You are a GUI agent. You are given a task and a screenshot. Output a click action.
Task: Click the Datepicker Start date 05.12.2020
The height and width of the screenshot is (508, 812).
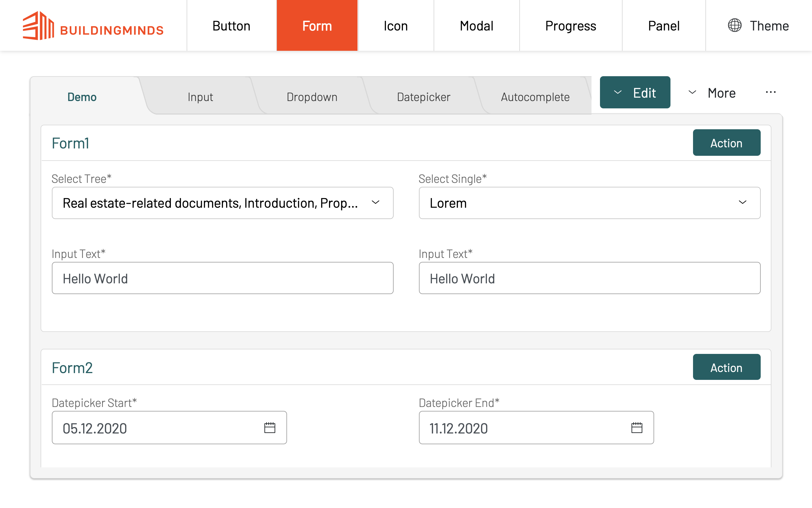(x=95, y=428)
